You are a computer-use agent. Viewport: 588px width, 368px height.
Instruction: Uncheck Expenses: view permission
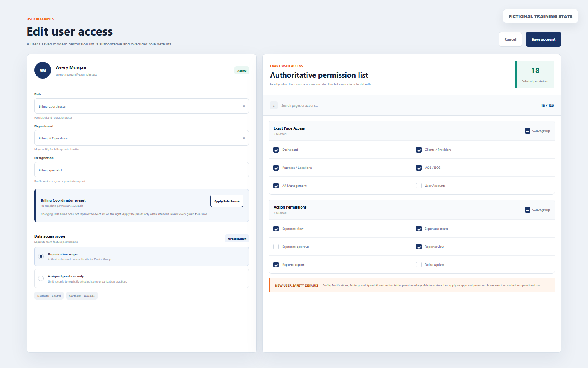pyautogui.click(x=276, y=229)
